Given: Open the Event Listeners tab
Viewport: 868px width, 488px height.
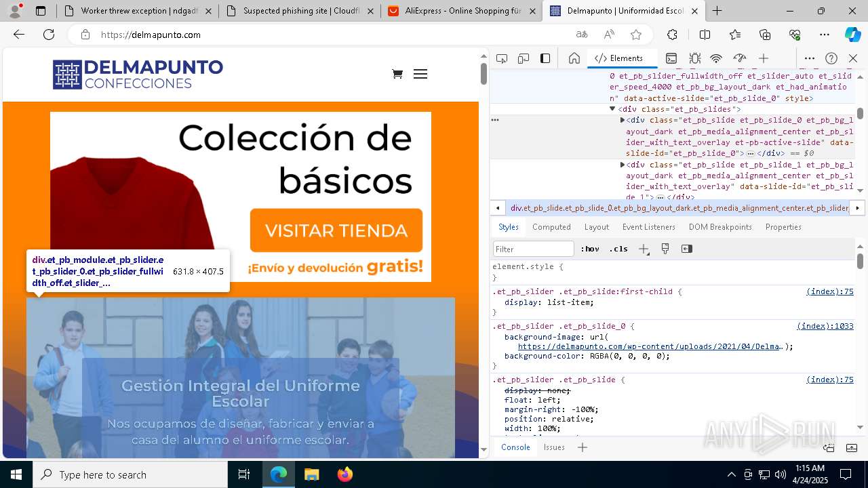Looking at the screenshot, I should click(649, 227).
